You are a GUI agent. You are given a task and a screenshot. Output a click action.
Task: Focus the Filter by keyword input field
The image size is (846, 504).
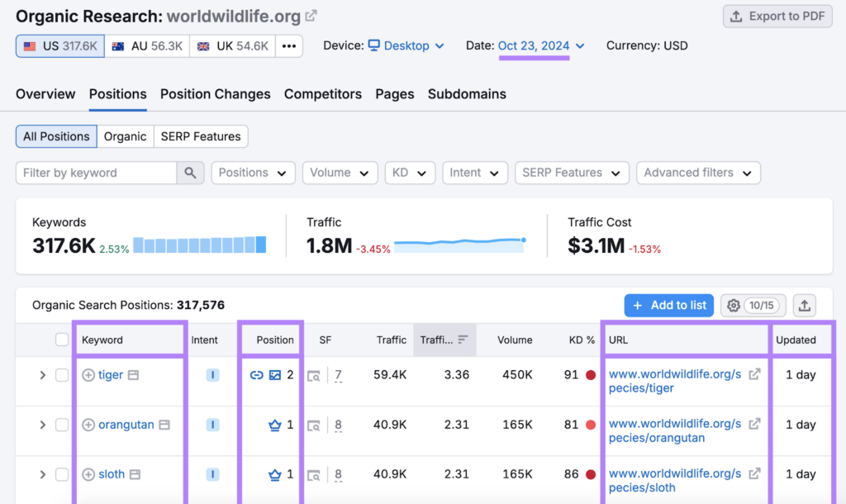pos(96,173)
